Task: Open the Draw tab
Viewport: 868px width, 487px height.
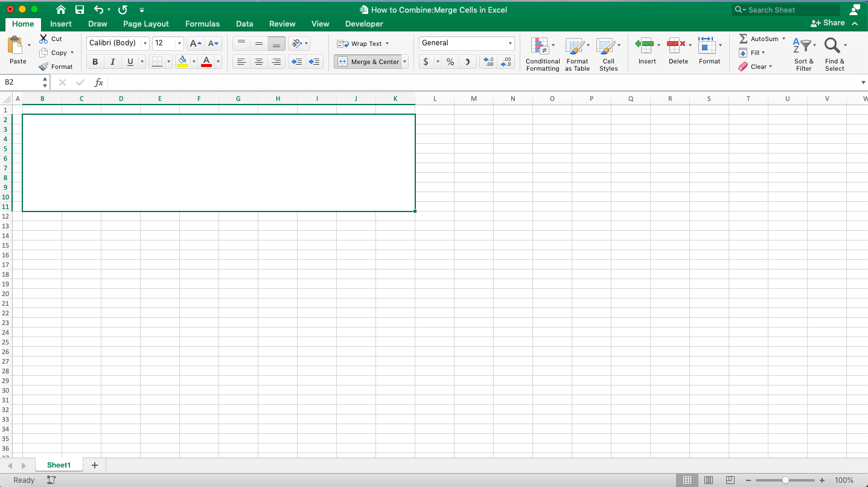Action: 98,24
